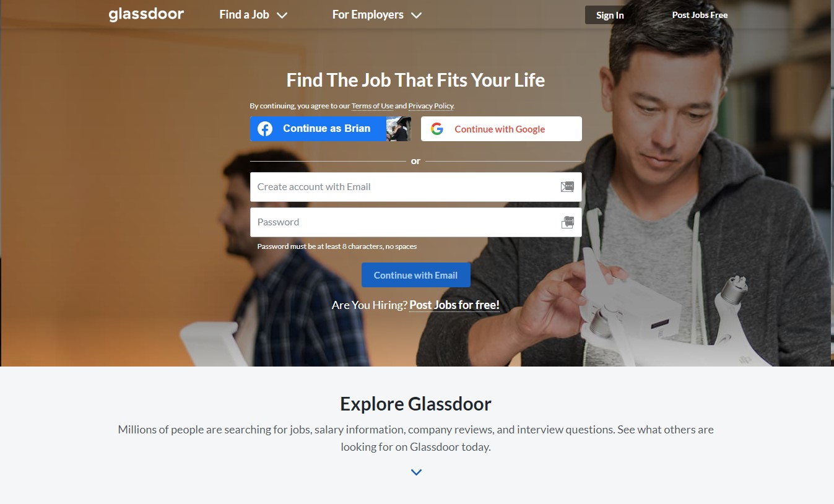Click the autofill icon in Password field

[567, 222]
